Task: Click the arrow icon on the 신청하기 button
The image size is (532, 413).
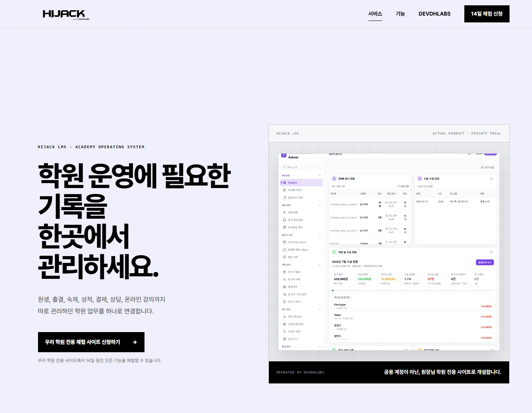Action: (x=135, y=342)
